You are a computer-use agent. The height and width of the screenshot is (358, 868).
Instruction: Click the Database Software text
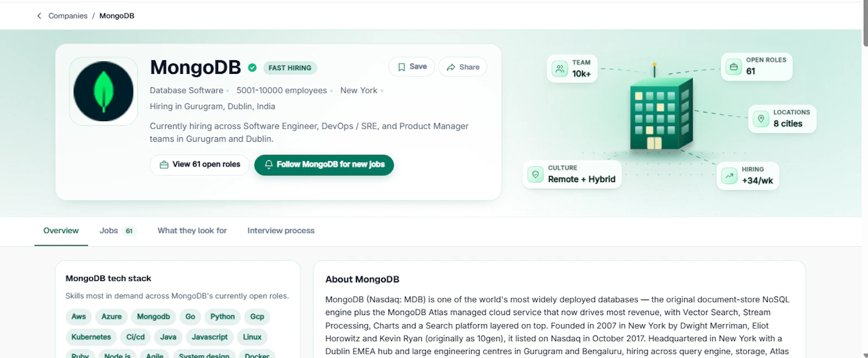tap(187, 91)
